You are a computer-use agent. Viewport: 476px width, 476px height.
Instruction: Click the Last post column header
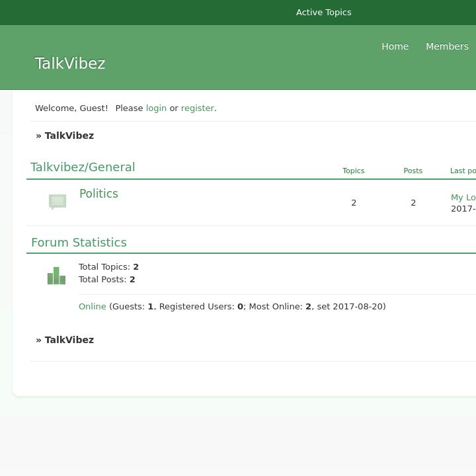(463, 171)
